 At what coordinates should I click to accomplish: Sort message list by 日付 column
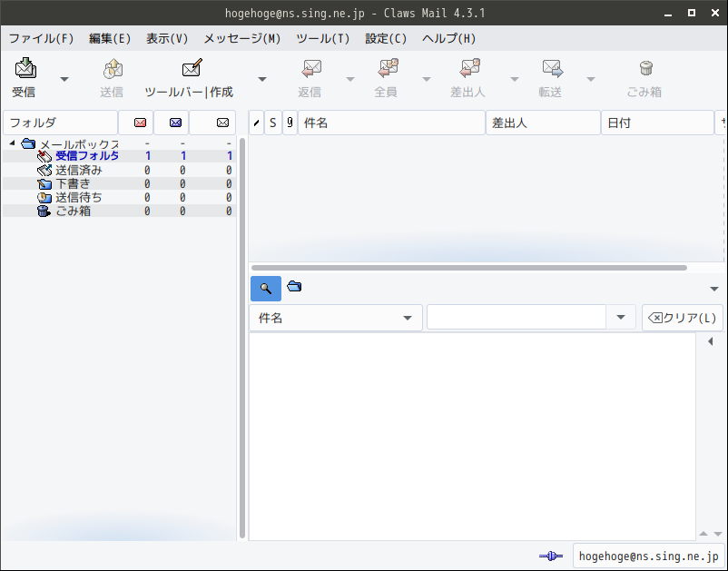[x=657, y=123]
